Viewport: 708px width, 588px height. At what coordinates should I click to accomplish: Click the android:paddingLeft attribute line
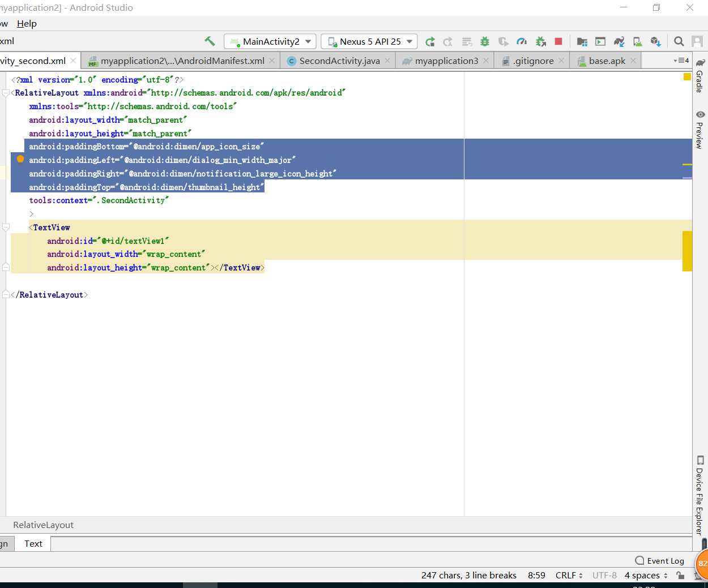tap(162, 160)
